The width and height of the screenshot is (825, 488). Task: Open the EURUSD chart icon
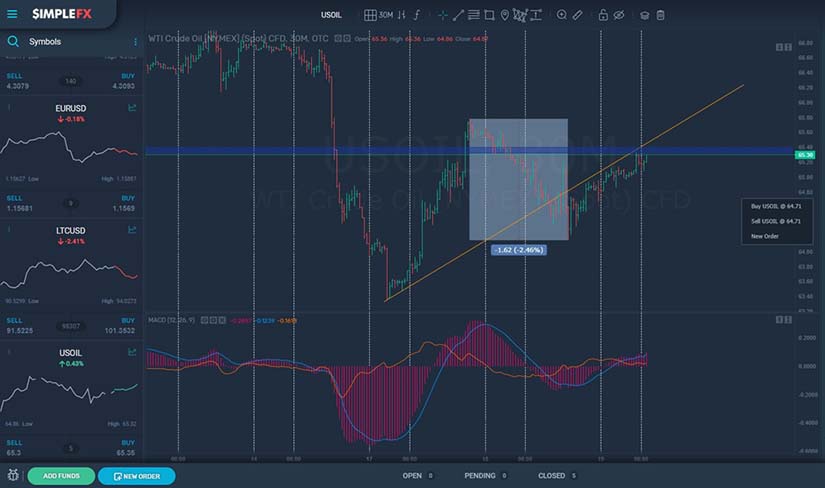click(x=132, y=108)
